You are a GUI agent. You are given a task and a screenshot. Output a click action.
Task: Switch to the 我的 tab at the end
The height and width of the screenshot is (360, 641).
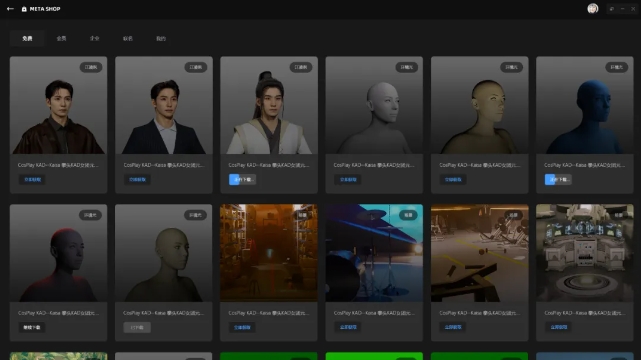click(x=161, y=38)
